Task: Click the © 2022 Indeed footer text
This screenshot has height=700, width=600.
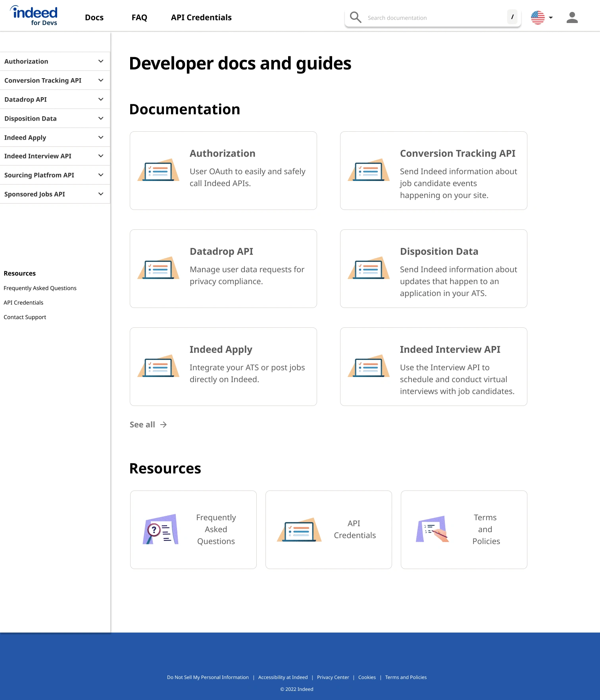Action: click(297, 689)
